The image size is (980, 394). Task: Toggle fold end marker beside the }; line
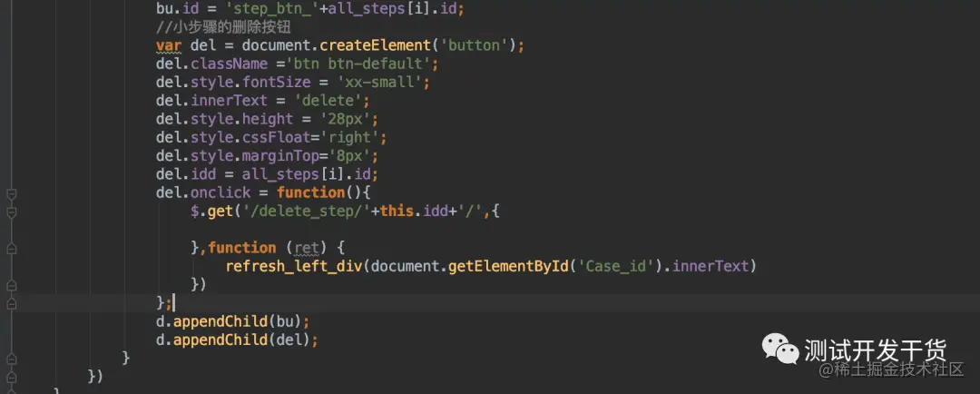(x=11, y=303)
